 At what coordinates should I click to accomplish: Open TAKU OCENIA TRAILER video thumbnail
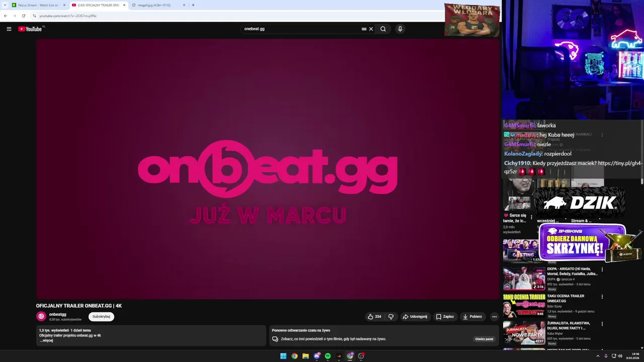[524, 305]
